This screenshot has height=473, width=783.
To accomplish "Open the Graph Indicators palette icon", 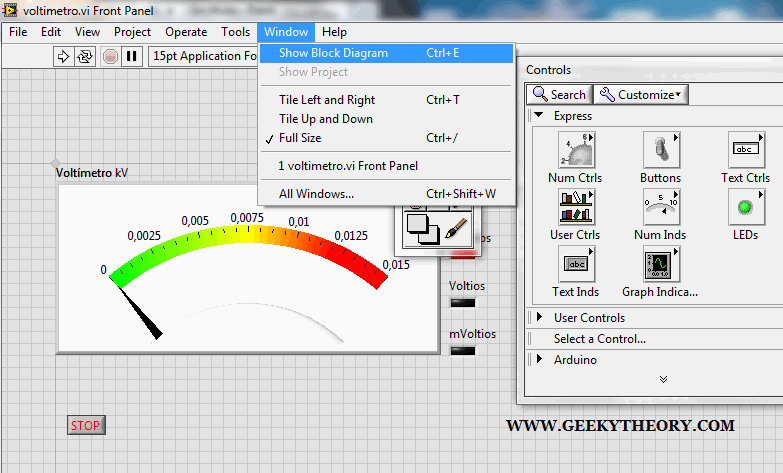I will click(661, 264).
